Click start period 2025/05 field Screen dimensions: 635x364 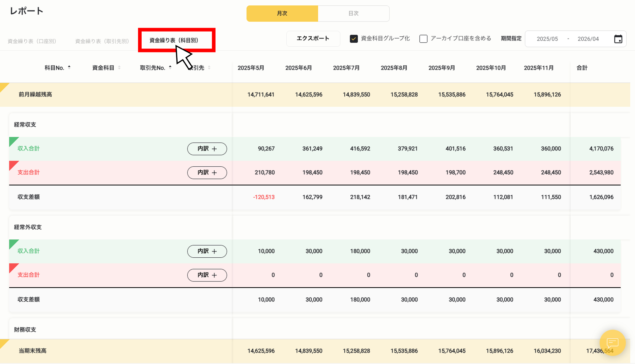pos(547,39)
